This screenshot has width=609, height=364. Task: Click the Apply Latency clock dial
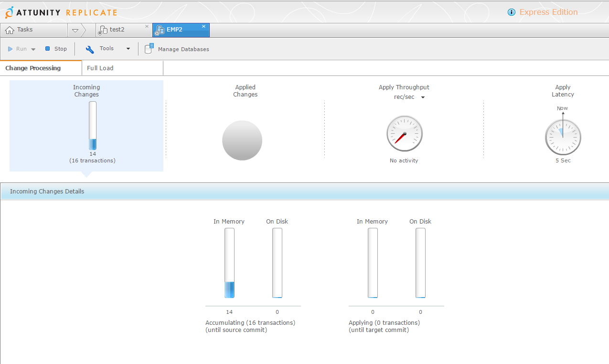coord(563,137)
